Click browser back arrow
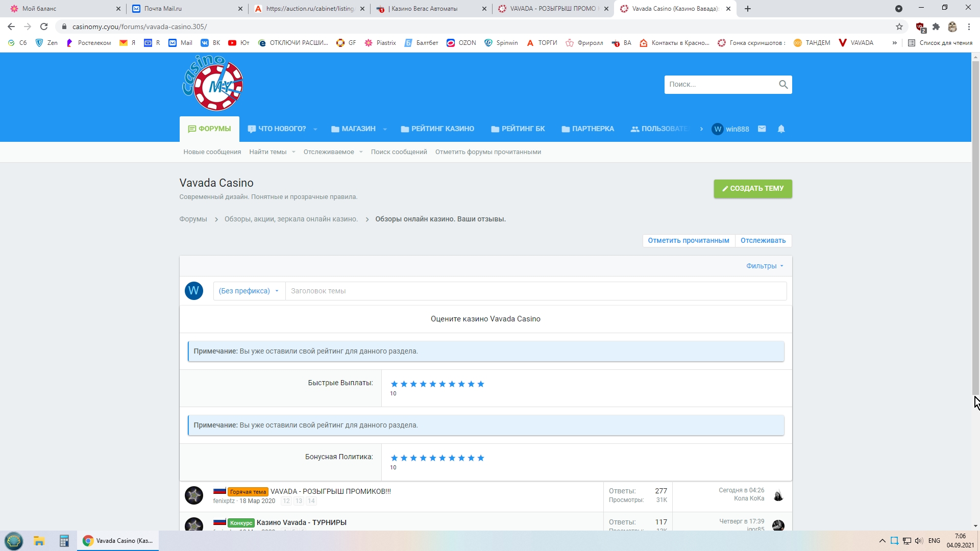This screenshot has height=551, width=980. [x=11, y=27]
